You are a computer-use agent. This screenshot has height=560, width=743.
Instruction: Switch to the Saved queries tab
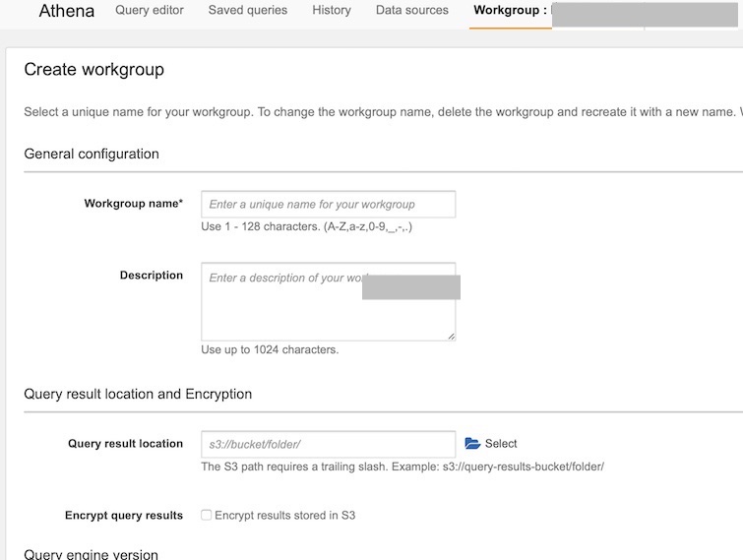click(248, 11)
